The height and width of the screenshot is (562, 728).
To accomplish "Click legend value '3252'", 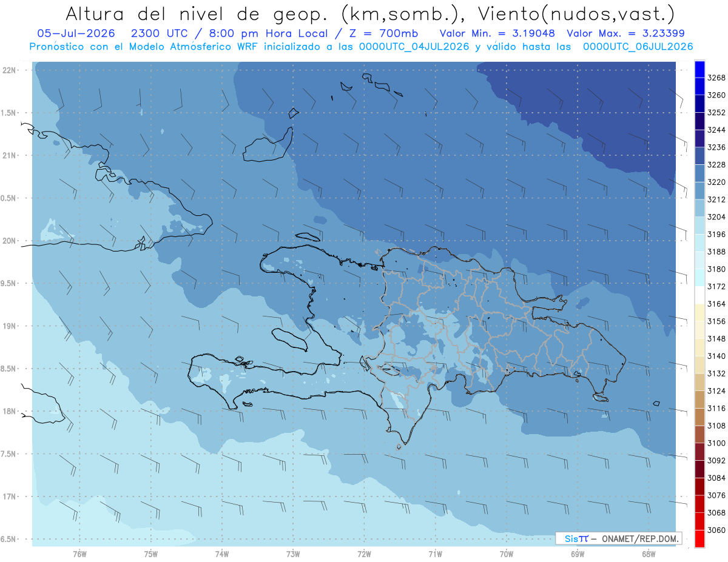I will pyautogui.click(x=716, y=113).
